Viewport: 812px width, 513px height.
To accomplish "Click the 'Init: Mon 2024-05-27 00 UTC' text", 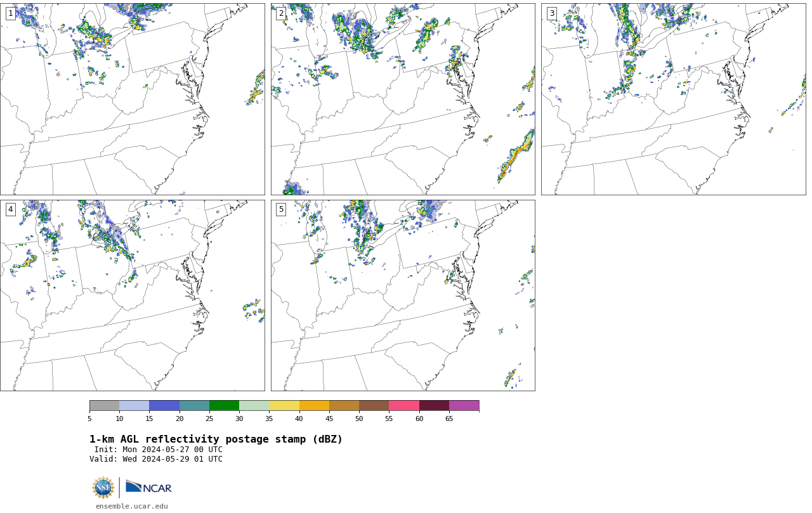I will click(x=159, y=450).
